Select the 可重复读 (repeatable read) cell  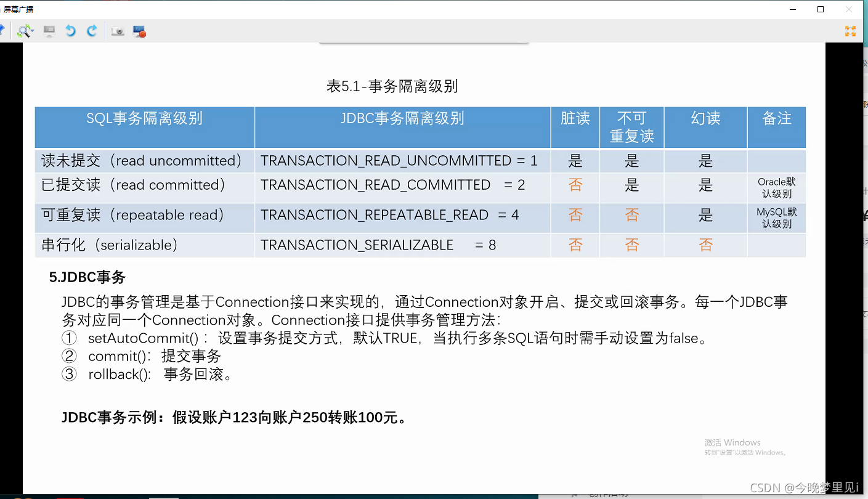click(x=145, y=217)
